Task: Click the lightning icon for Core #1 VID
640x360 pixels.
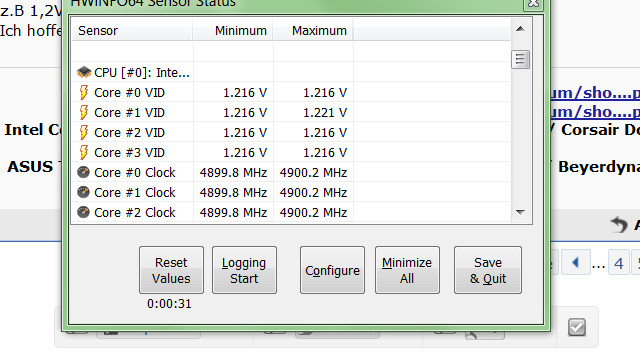Action: click(x=84, y=113)
